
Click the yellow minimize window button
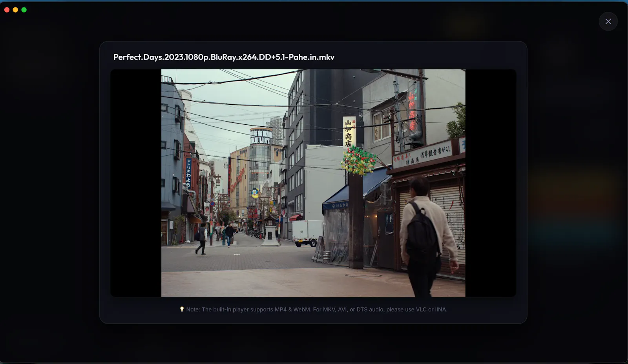coord(15,10)
